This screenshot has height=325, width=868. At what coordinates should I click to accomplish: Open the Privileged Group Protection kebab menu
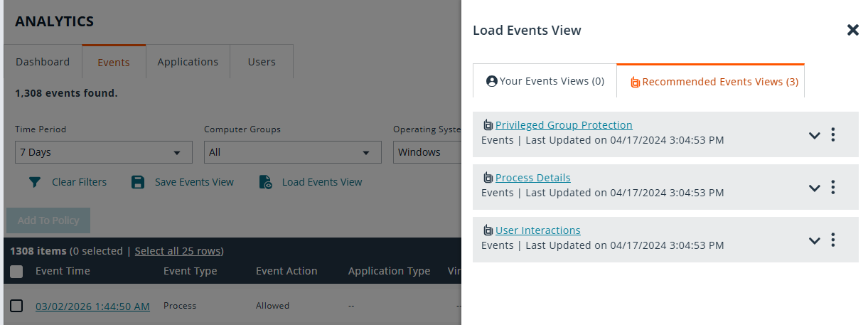click(x=833, y=134)
